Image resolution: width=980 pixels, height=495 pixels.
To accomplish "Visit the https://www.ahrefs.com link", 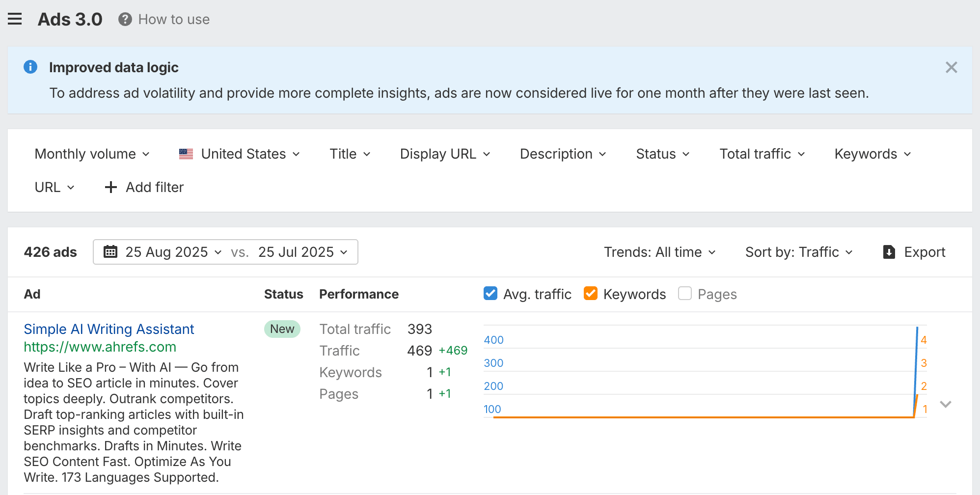I will (x=100, y=347).
